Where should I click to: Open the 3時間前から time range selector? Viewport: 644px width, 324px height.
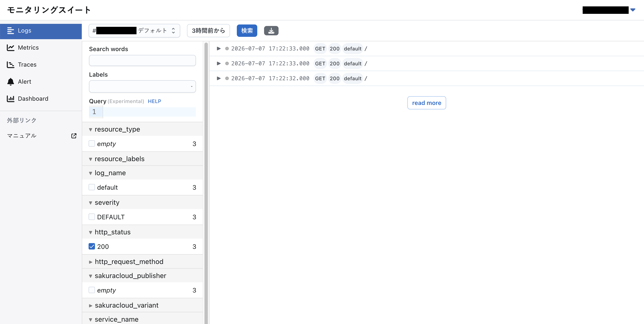[208, 31]
